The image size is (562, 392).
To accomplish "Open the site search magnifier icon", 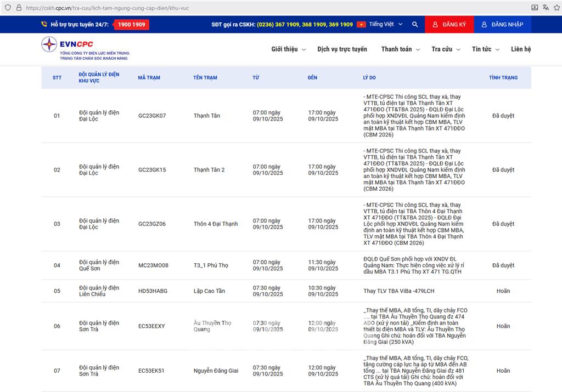I will click(415, 25).
